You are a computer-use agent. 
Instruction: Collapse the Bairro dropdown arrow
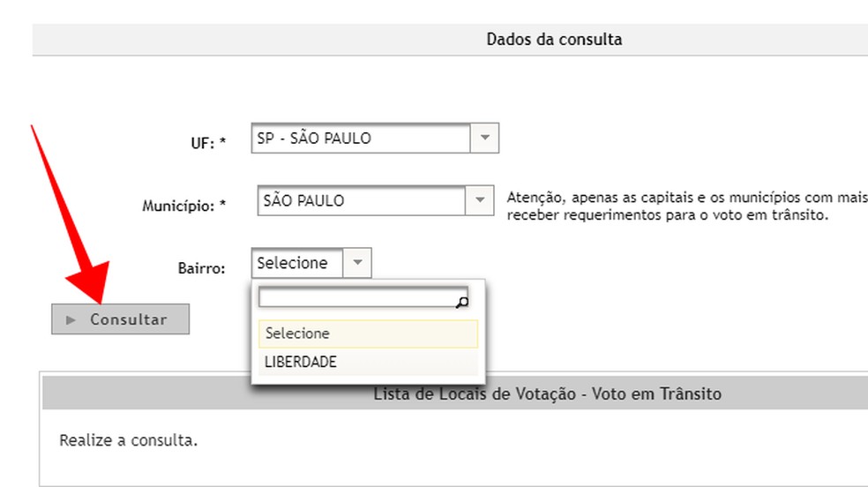[357, 263]
